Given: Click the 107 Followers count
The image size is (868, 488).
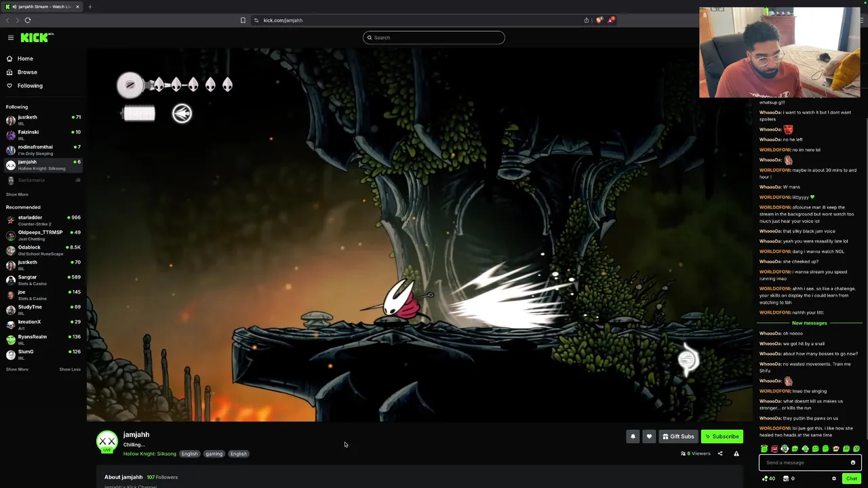Looking at the screenshot, I should point(162,477).
